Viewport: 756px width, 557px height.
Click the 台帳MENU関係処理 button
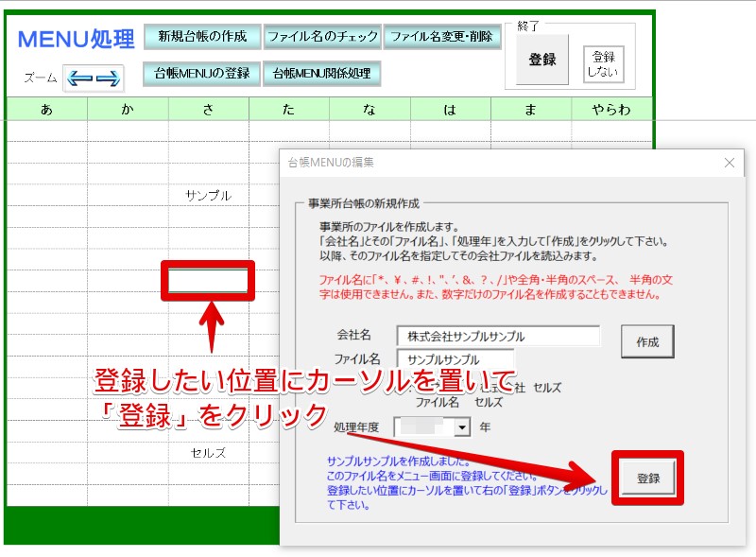pos(321,74)
